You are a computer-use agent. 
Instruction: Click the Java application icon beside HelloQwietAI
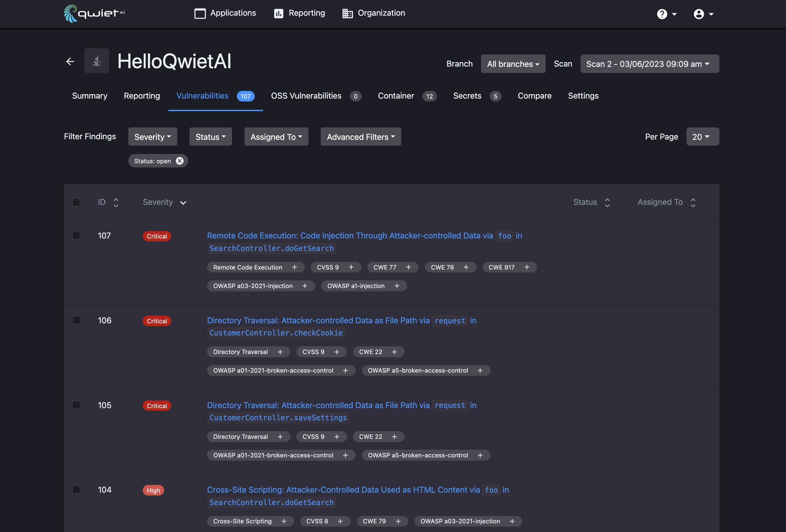pos(97,61)
